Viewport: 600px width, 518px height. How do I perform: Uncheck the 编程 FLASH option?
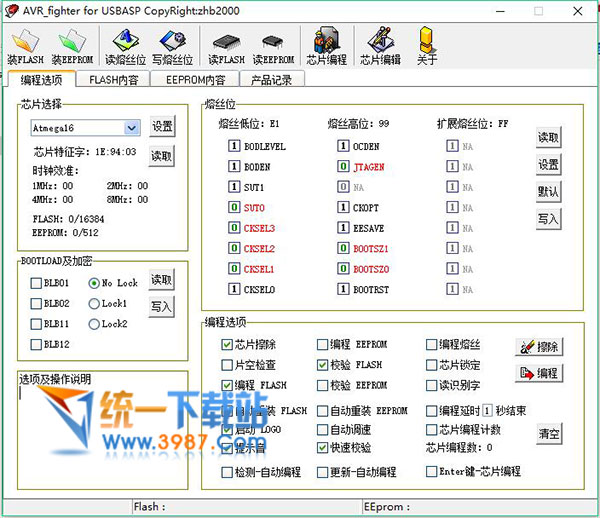[x=227, y=385]
